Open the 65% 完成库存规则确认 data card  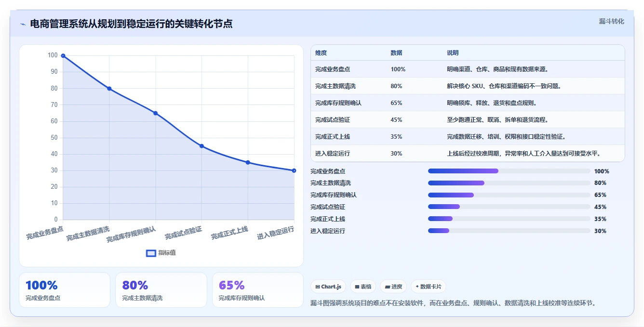click(x=258, y=290)
